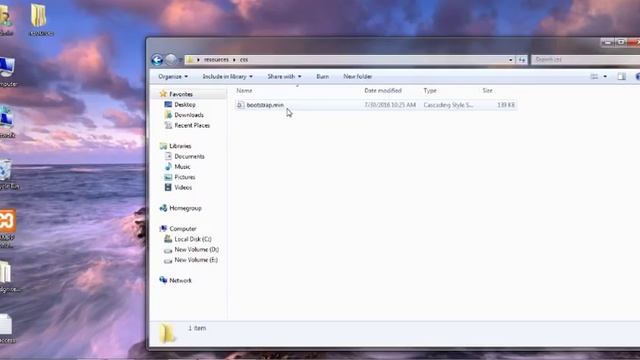640x360 pixels.
Task: Open address bar history dropdown arrow
Action: coord(510,60)
